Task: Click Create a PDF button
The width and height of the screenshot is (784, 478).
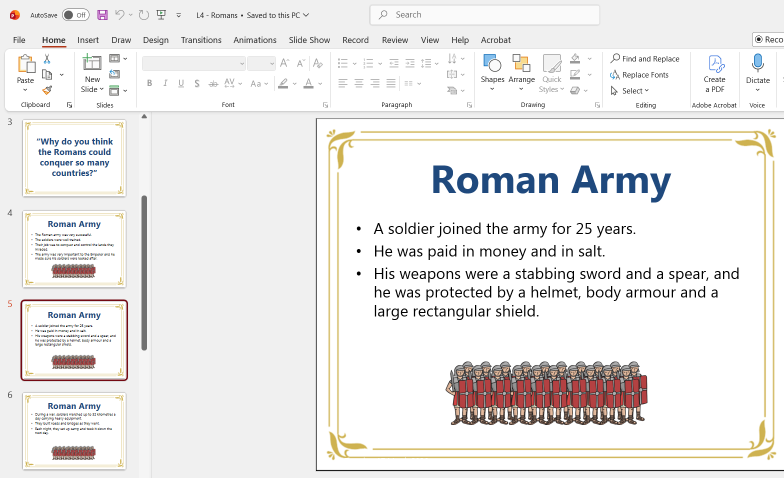Action: point(714,74)
